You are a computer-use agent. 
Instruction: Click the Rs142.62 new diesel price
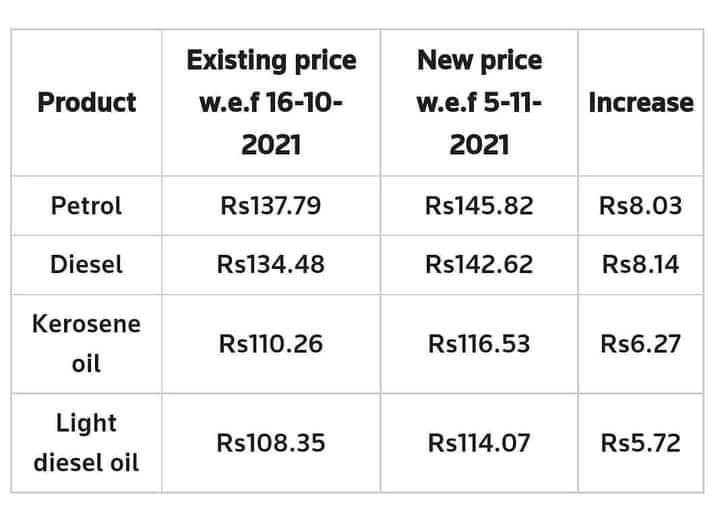[479, 265]
